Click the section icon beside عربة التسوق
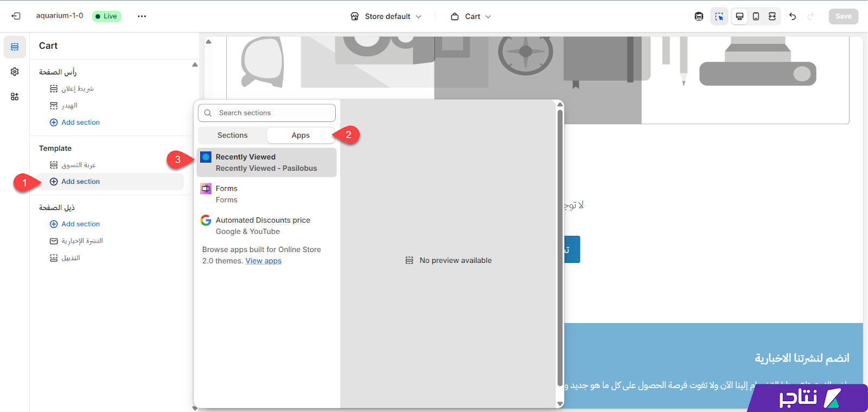 (54, 165)
